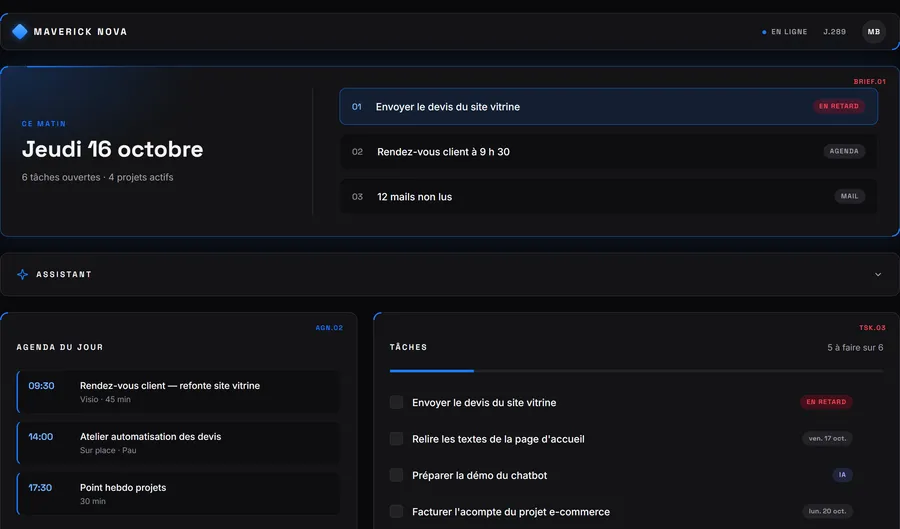This screenshot has height=529, width=900.
Task: Click the 'IA' tag on chatbot task
Action: coord(842,475)
